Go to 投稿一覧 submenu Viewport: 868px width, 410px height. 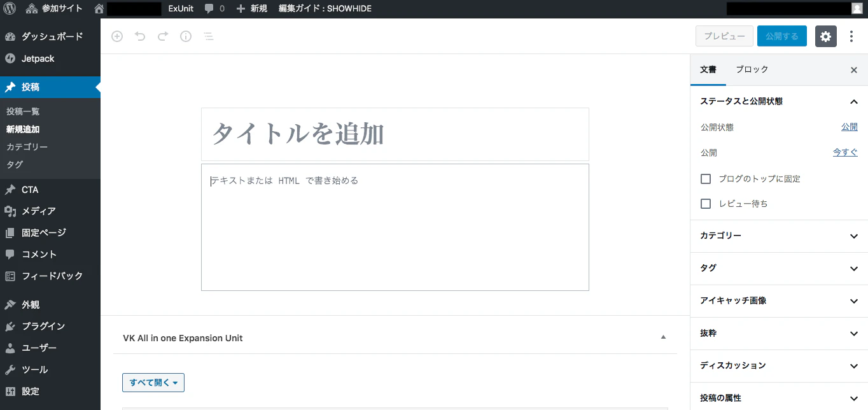[23, 111]
